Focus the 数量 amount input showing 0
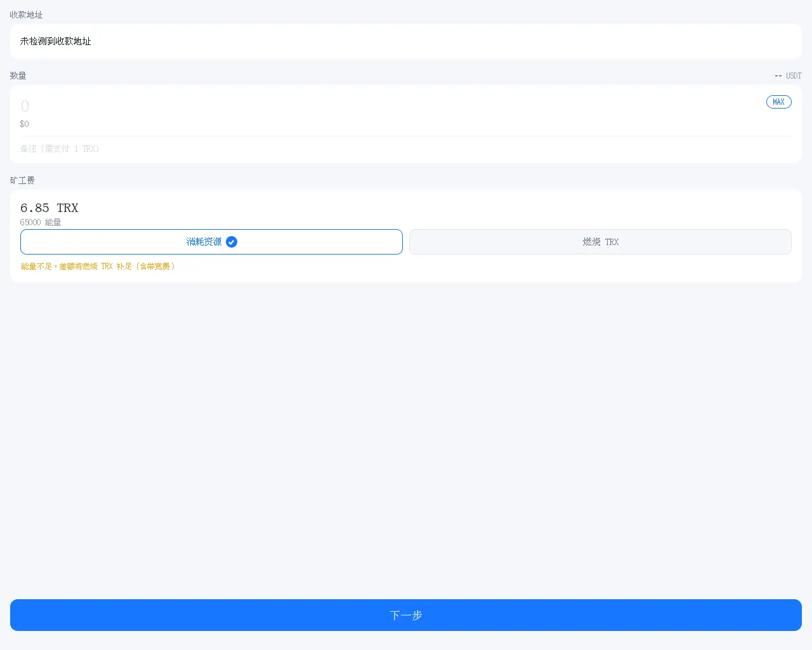 [381, 105]
